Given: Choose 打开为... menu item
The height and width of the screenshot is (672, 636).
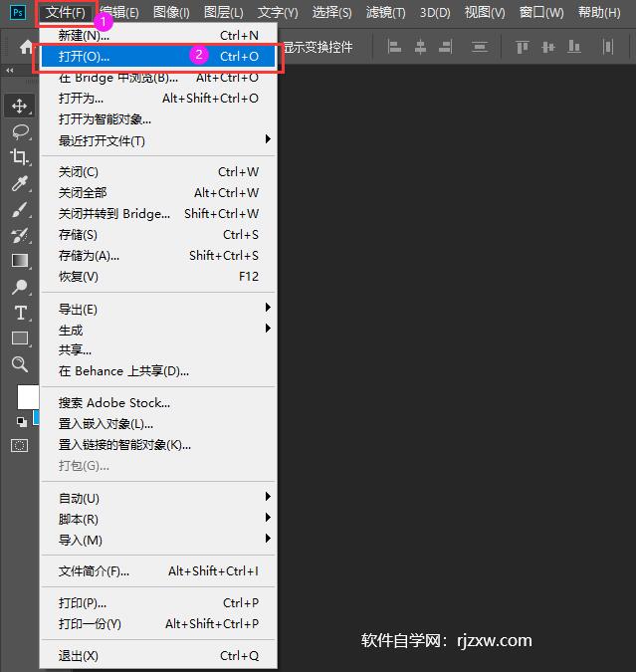Looking at the screenshot, I should [x=158, y=99].
